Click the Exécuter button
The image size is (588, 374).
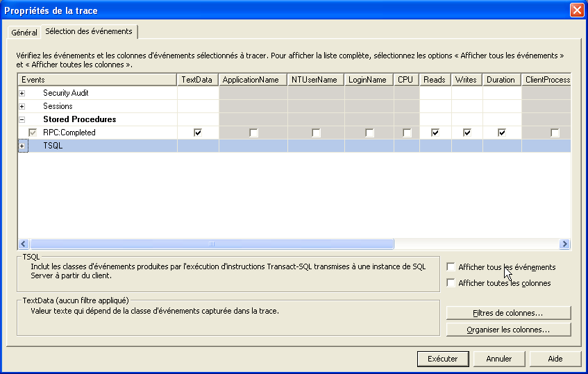coord(442,359)
